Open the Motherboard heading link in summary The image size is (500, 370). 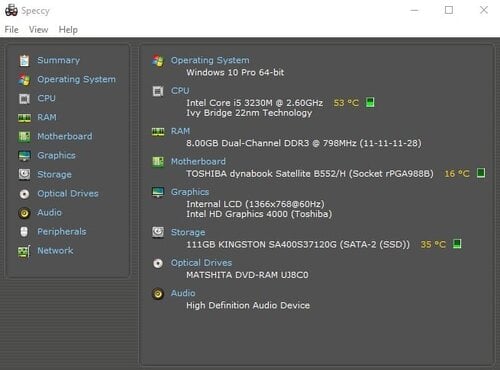click(x=198, y=162)
